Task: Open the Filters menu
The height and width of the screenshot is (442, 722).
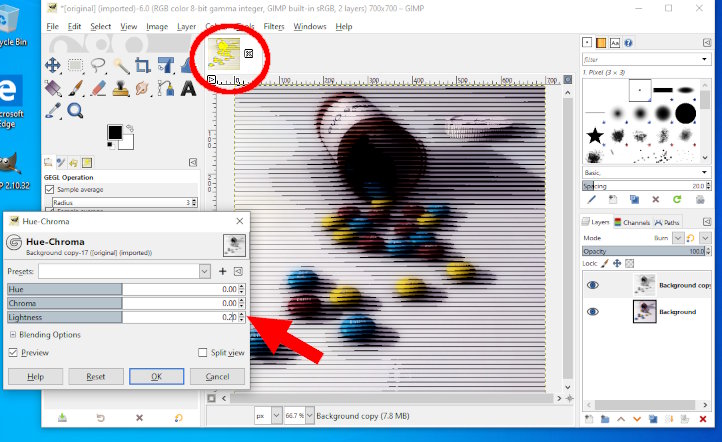Action: tap(274, 27)
